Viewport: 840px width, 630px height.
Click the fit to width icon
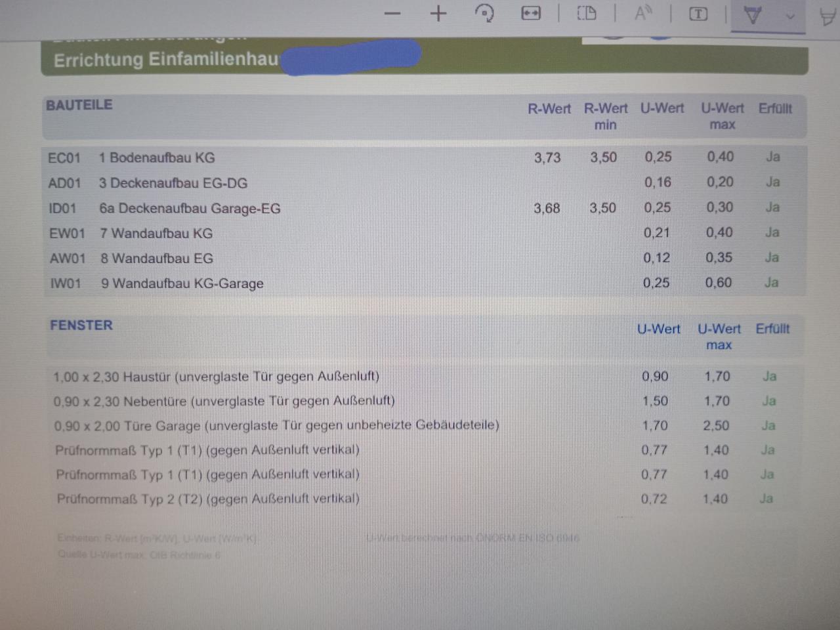(x=530, y=14)
